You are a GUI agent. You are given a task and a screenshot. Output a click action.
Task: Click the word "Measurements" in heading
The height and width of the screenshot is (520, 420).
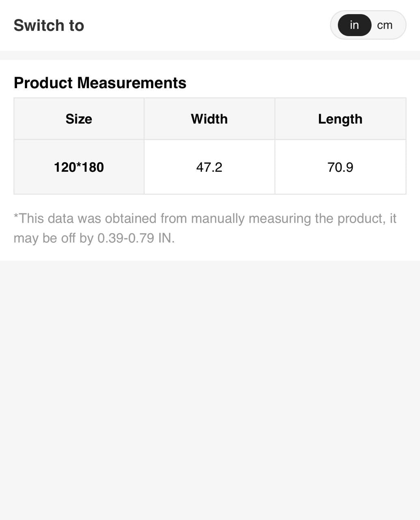click(x=132, y=83)
